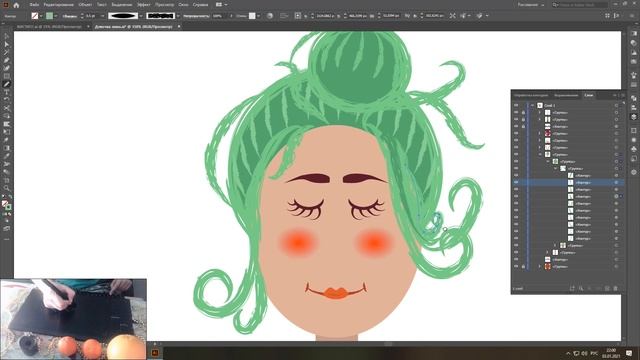The height and width of the screenshot is (360, 640).
Task: Open the Файл menu
Action: tap(34, 5)
